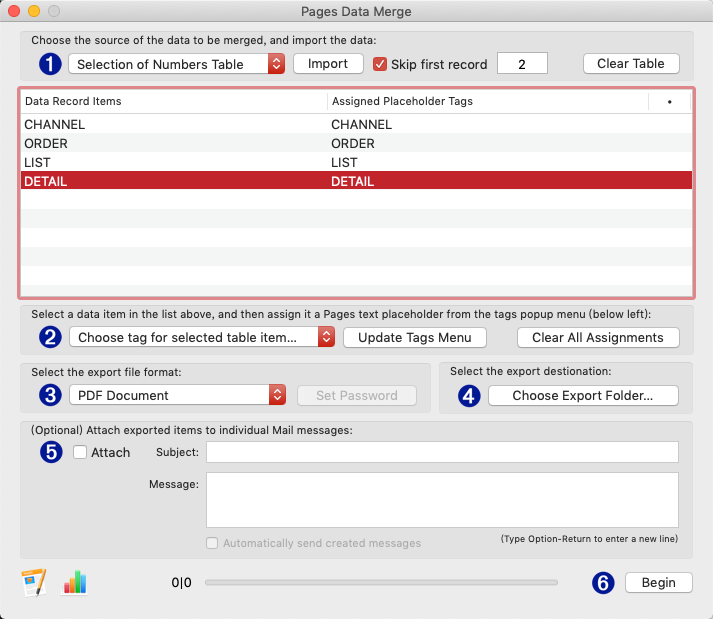
Task: Click the Update Tags Menu button
Action: (415, 337)
